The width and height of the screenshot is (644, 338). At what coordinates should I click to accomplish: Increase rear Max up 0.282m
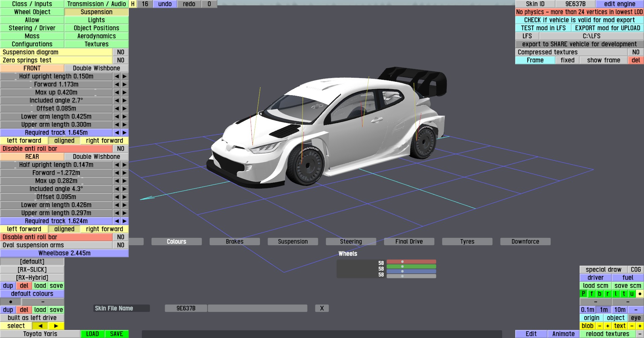point(124,181)
